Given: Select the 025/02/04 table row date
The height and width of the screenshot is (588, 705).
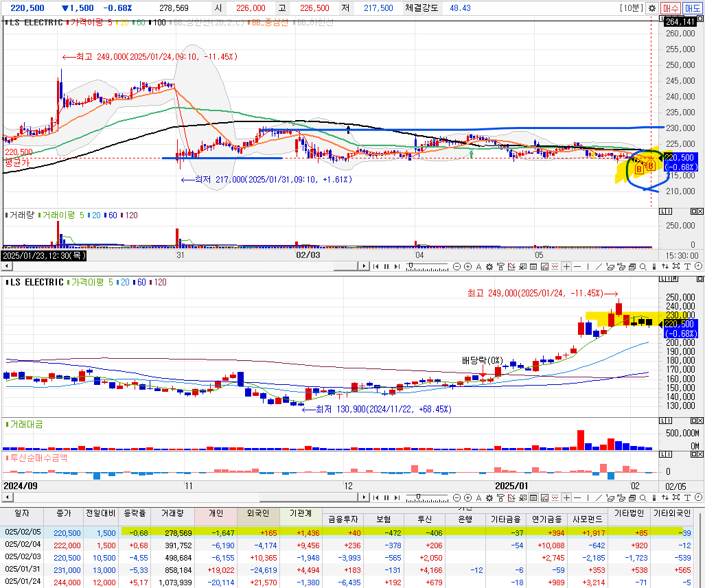Looking at the screenshot, I should point(23,544).
